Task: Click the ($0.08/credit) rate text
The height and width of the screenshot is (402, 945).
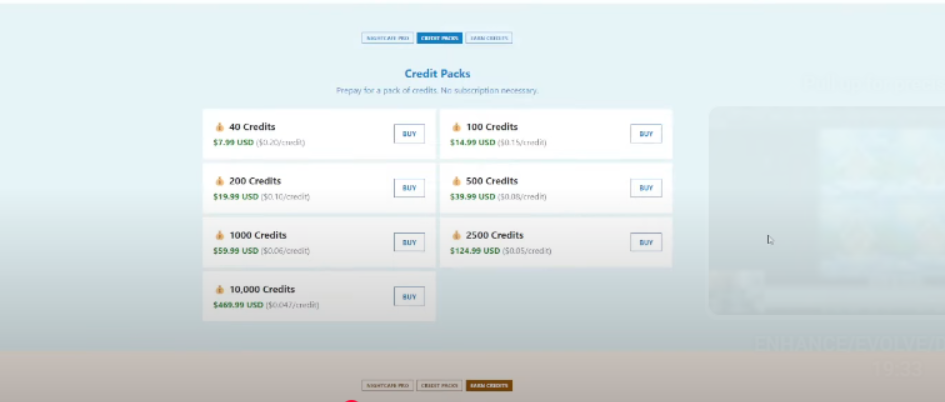Action: 522,197
